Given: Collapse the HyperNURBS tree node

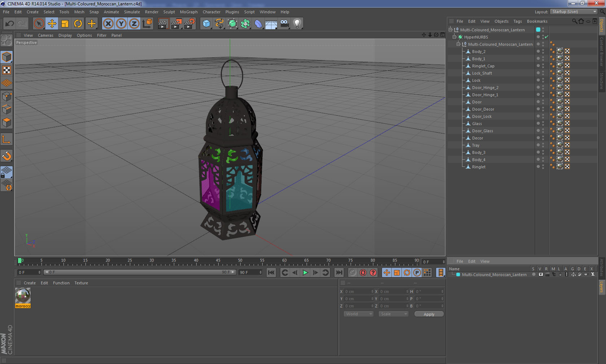Looking at the screenshot, I should click(454, 37).
